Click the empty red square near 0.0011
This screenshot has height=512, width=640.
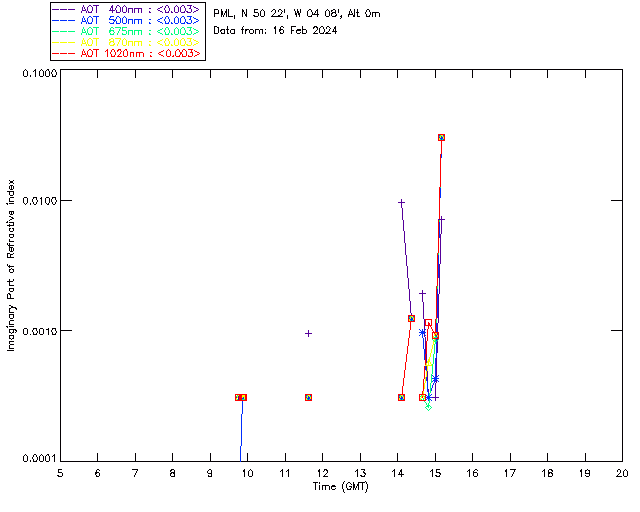[428, 323]
